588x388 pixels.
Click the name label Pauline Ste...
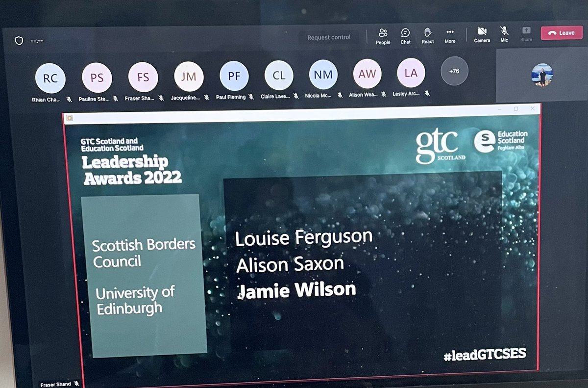[x=95, y=99]
